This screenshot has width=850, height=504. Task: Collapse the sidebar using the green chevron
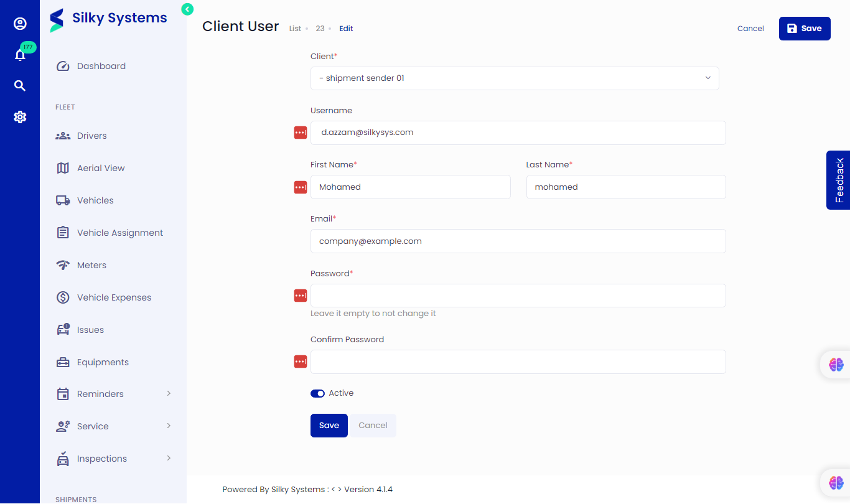click(x=187, y=9)
